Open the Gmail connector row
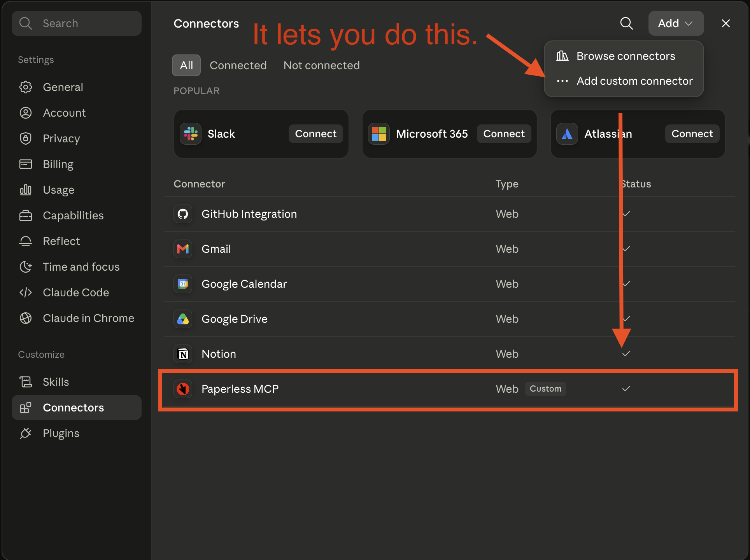Screen dimensions: 750x560 tap(450, 249)
